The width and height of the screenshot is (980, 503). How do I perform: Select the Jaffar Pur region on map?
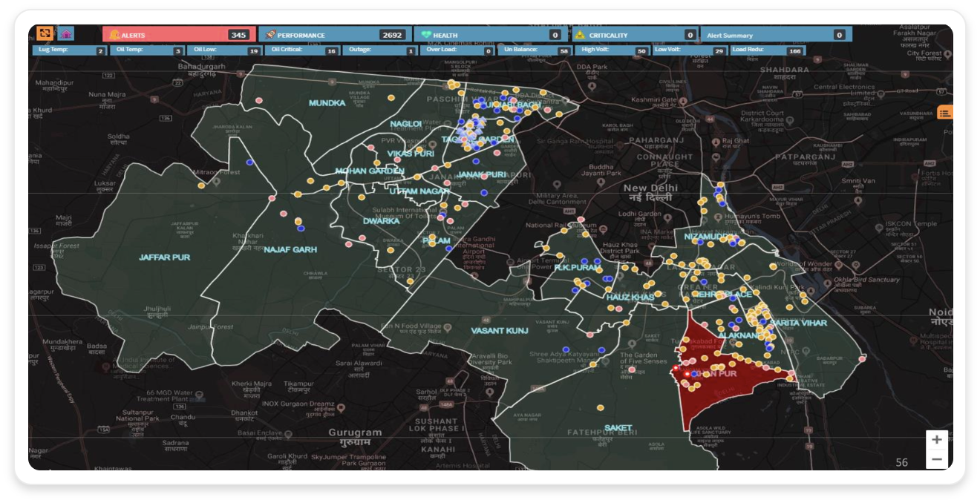(x=164, y=257)
